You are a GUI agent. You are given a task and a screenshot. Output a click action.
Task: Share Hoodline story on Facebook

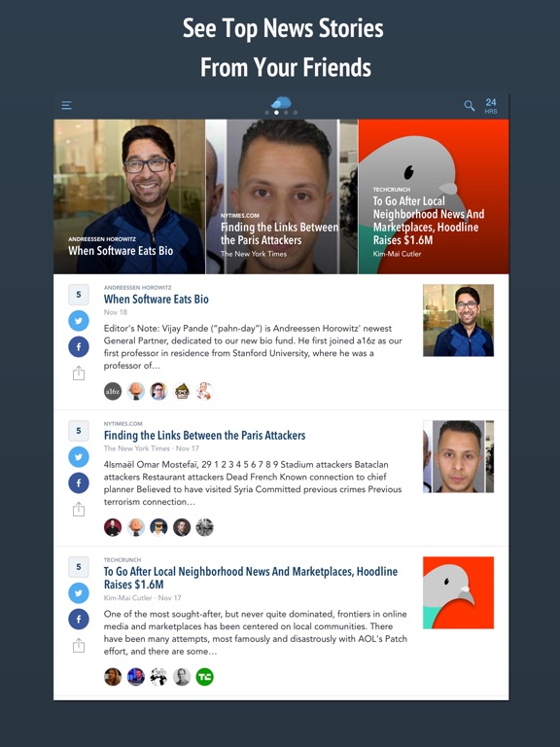coord(79,619)
